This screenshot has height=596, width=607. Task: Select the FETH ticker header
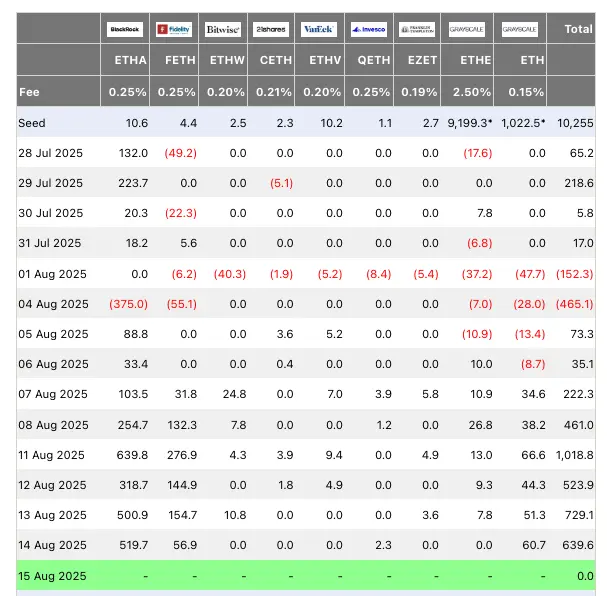[180, 60]
